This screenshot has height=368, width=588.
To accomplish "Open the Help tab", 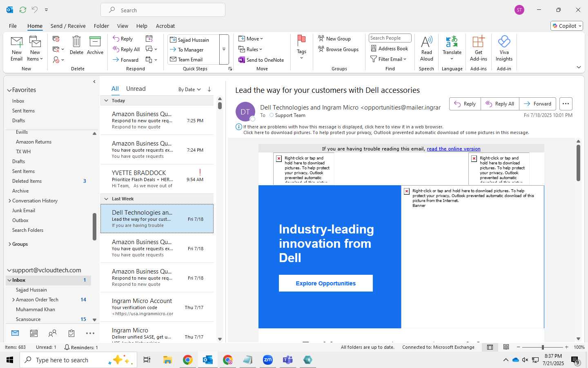I will [x=142, y=26].
